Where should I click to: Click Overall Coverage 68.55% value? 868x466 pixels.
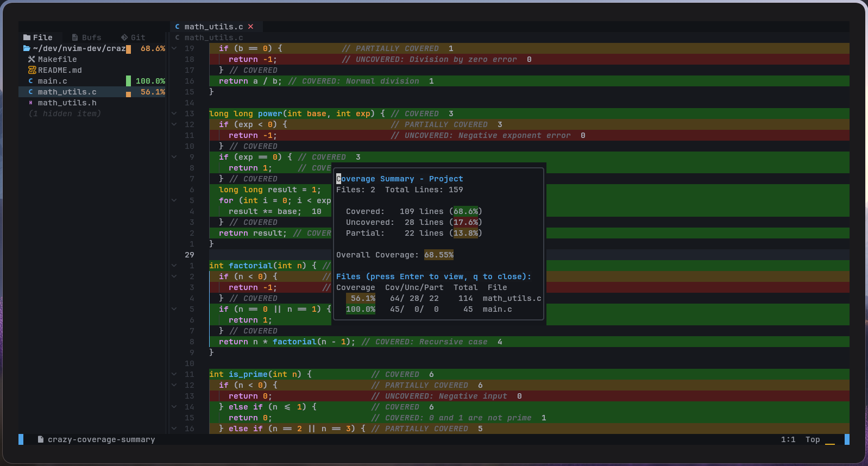click(439, 255)
